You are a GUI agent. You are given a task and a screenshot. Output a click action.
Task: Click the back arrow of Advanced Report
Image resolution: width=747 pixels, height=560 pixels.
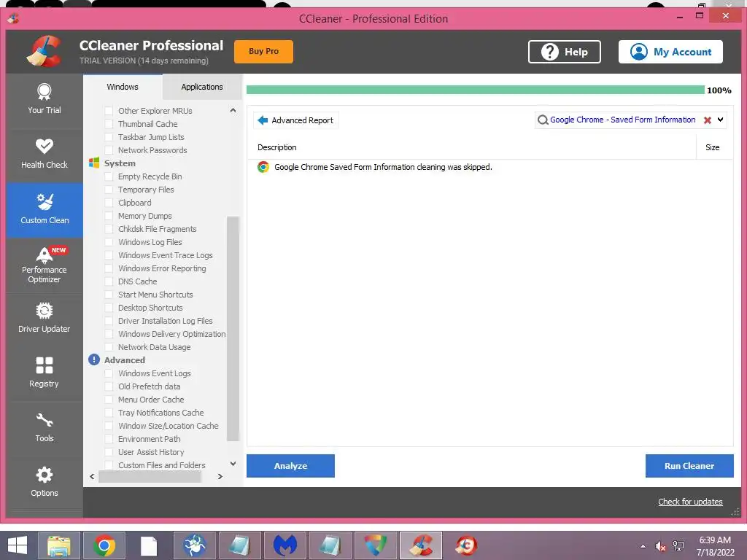pyautogui.click(x=263, y=120)
